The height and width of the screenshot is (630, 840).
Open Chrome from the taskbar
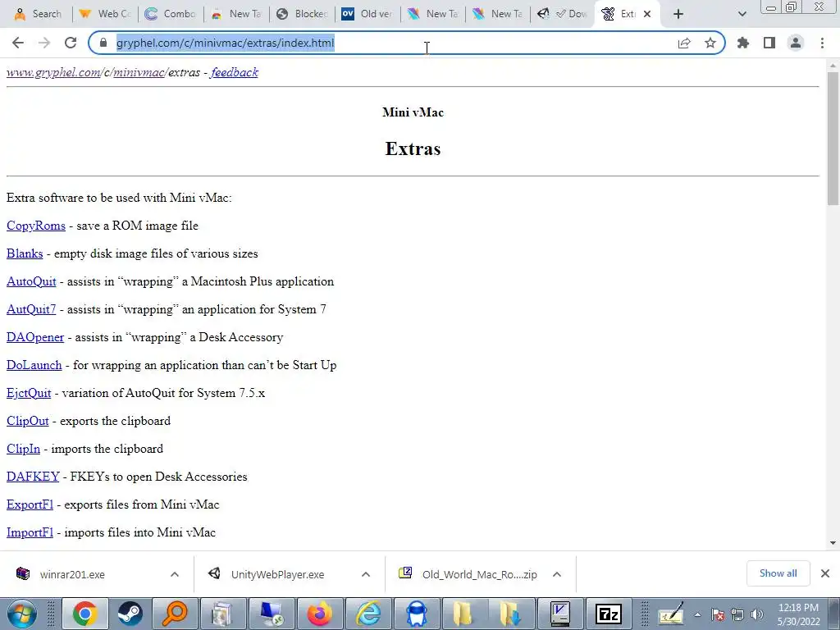85,614
